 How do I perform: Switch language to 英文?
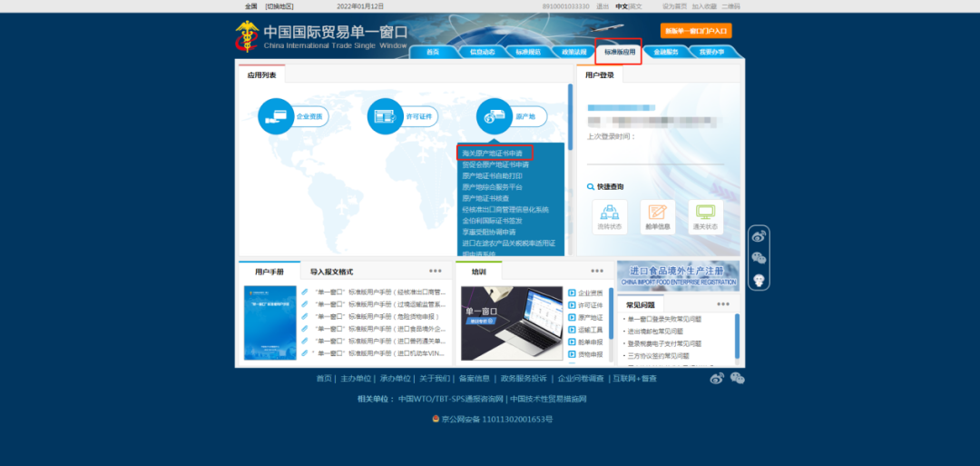click(635, 6)
